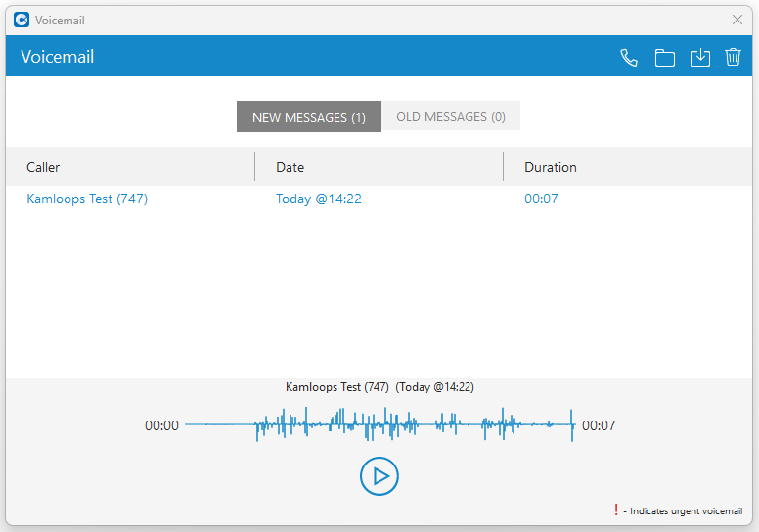Viewport: 759px width, 532px height.
Task: Close the Voicemail window
Action: [737, 20]
